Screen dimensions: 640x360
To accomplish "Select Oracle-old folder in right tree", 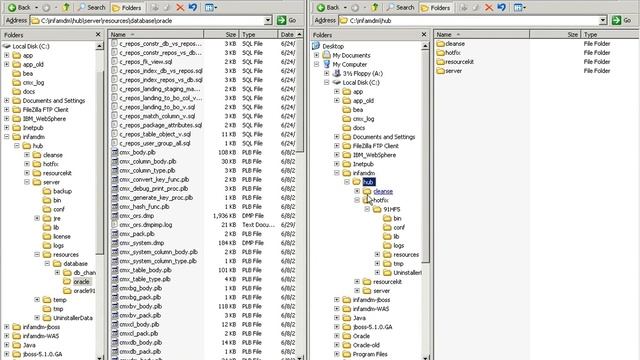I will pyautogui.click(x=366, y=345).
